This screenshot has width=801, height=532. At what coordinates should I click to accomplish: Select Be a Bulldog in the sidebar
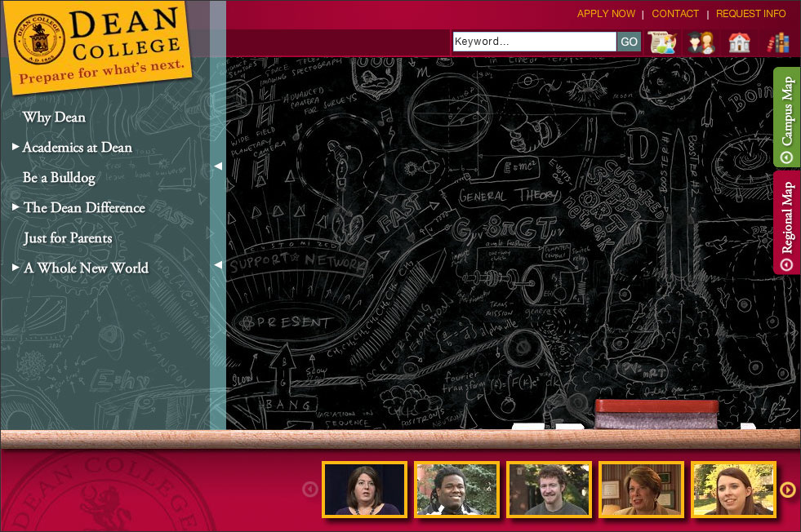59,178
